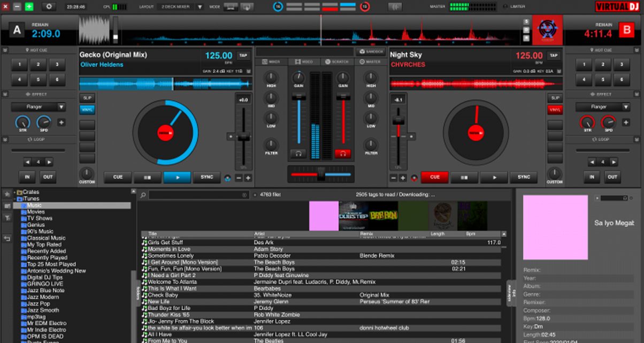Screen dimensions: 644x343
Task: Click the deck B effect SPD knob
Action: point(608,122)
